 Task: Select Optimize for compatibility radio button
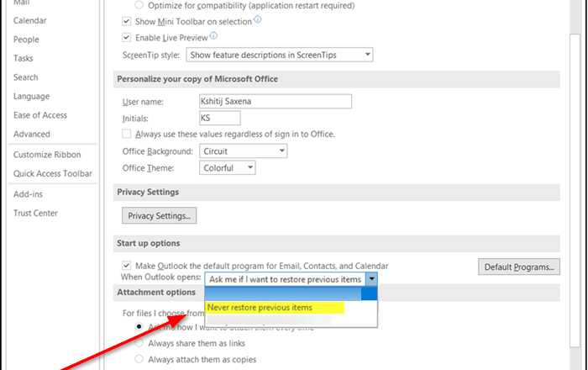coord(139,4)
